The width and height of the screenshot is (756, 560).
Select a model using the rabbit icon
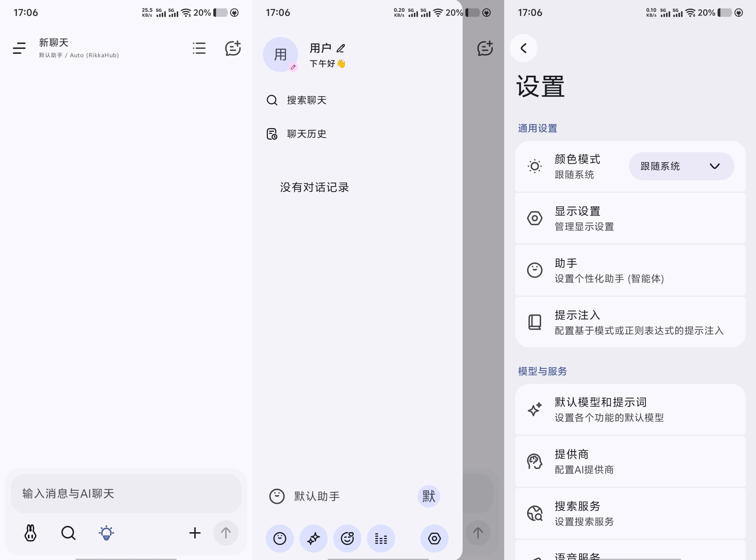point(30,533)
